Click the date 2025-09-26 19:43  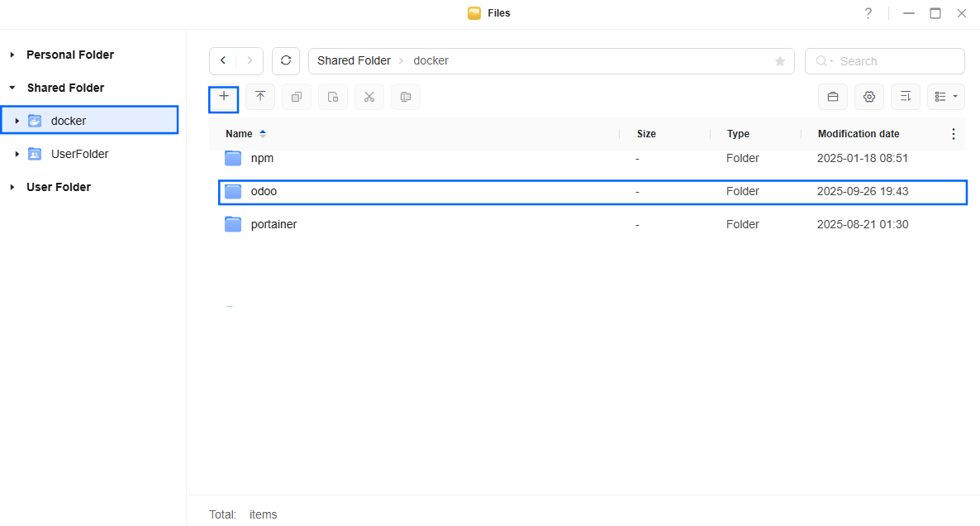coord(863,191)
